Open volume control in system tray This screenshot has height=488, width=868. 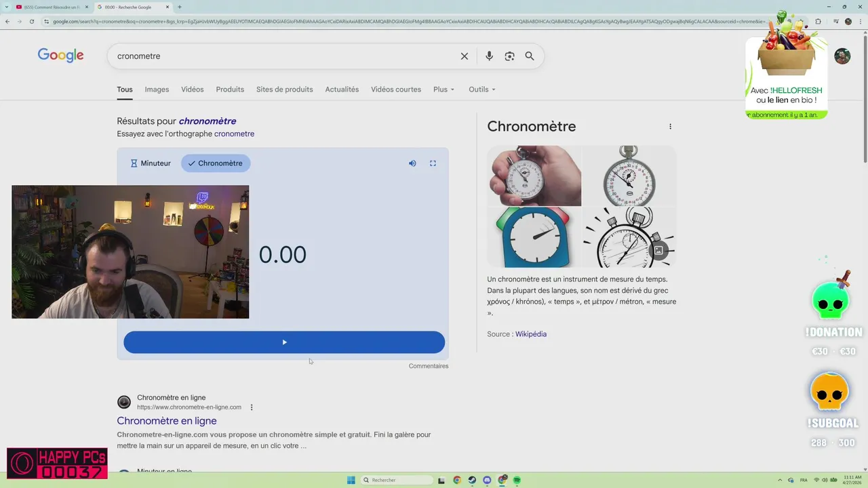[x=825, y=480]
